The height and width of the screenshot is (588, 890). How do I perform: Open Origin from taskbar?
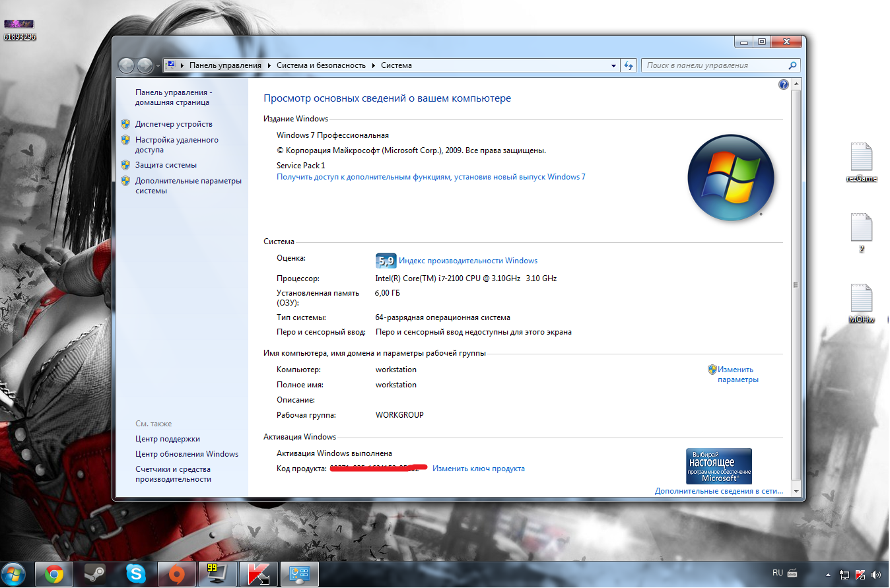click(176, 574)
